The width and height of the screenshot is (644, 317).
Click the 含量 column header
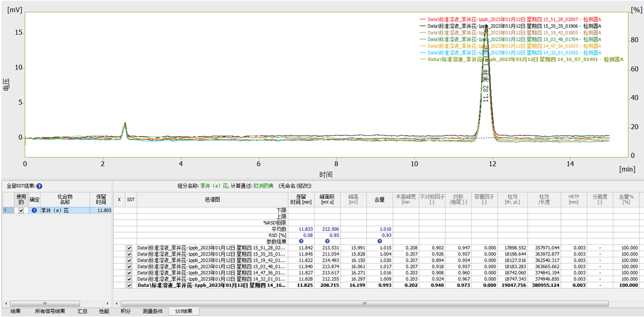379,199
